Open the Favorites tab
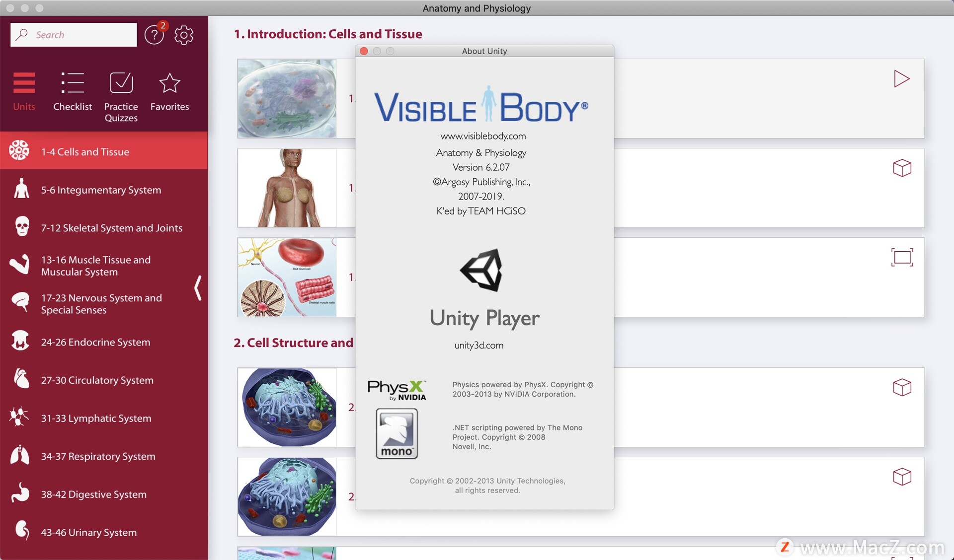Viewport: 954px width, 560px height. pyautogui.click(x=169, y=91)
